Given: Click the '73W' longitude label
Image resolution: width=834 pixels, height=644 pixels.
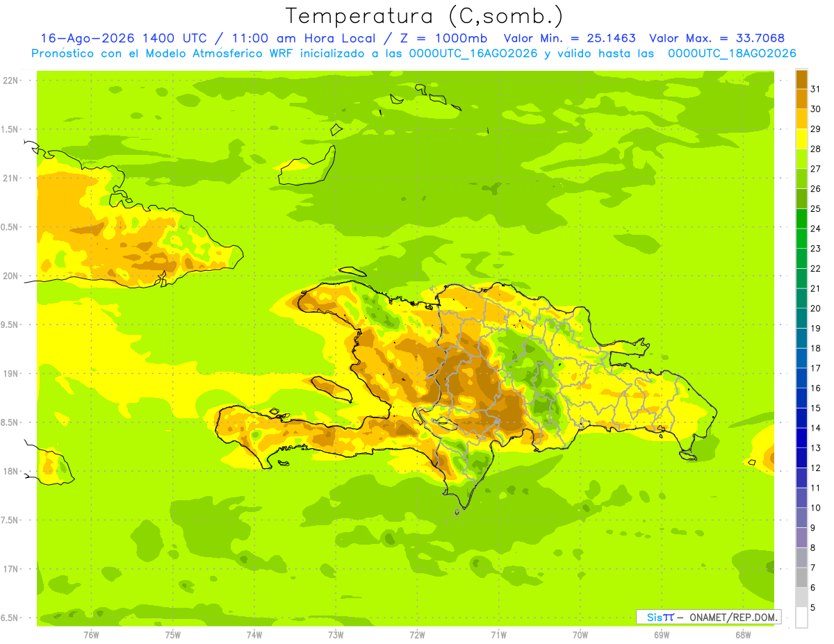Looking at the screenshot, I should coord(336,635).
